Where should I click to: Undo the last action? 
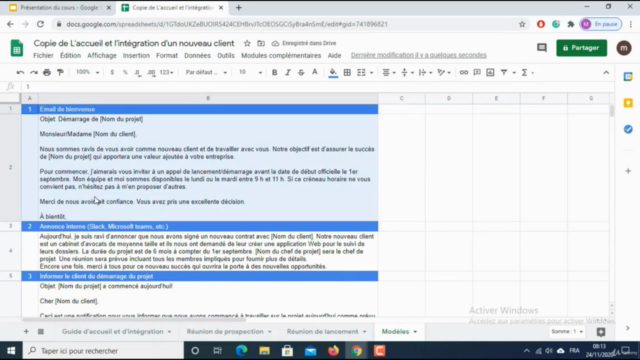pyautogui.click(x=20, y=73)
